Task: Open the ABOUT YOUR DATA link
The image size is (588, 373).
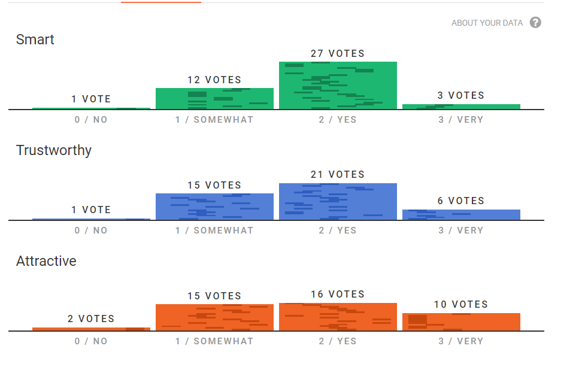Action: (x=487, y=23)
